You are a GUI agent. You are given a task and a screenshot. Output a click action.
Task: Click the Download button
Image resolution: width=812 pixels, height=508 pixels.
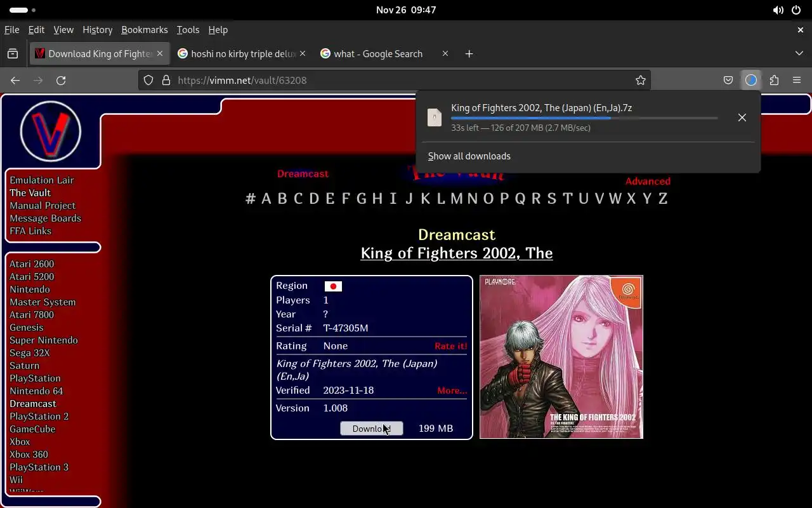tap(372, 429)
